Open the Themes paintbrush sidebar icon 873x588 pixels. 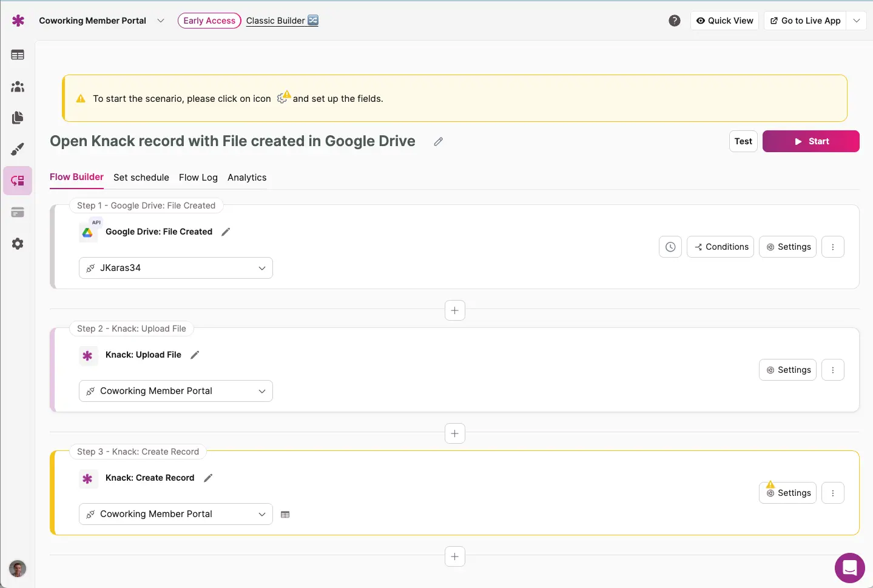pyautogui.click(x=18, y=149)
